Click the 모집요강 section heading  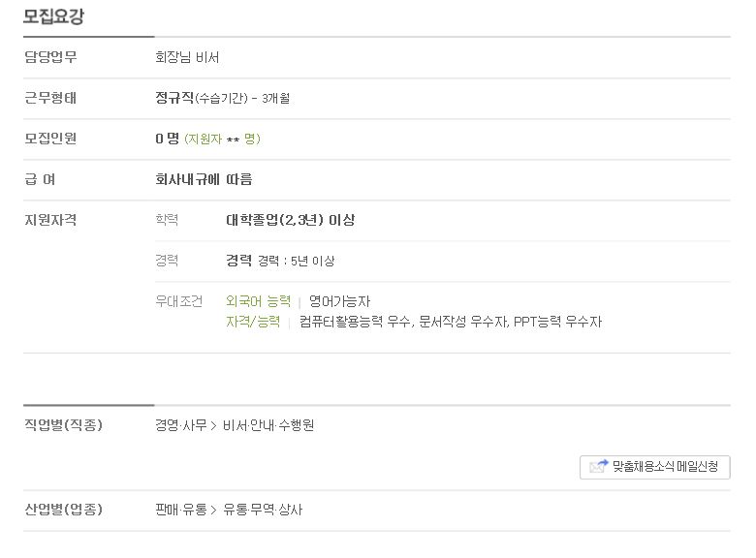[x=53, y=16]
